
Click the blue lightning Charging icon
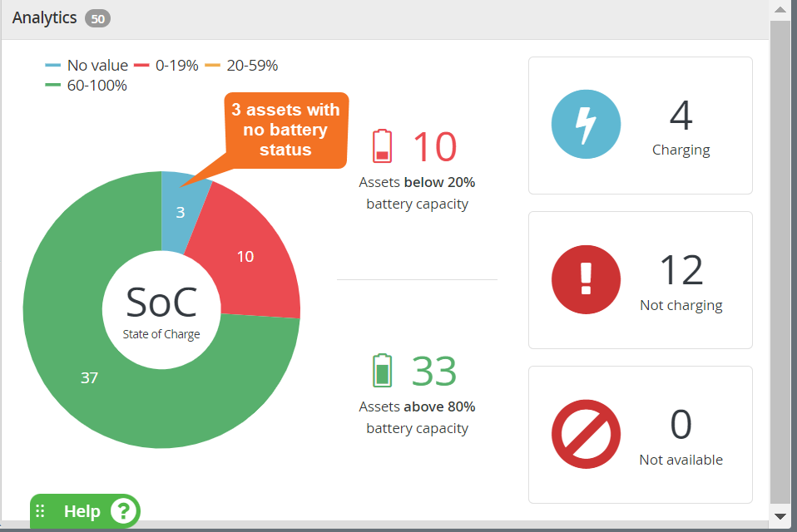(x=586, y=125)
